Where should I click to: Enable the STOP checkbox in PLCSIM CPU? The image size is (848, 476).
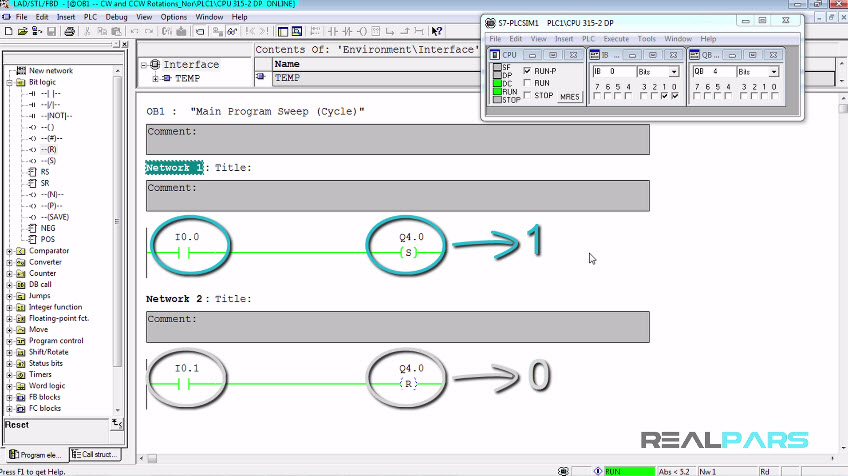coord(527,95)
